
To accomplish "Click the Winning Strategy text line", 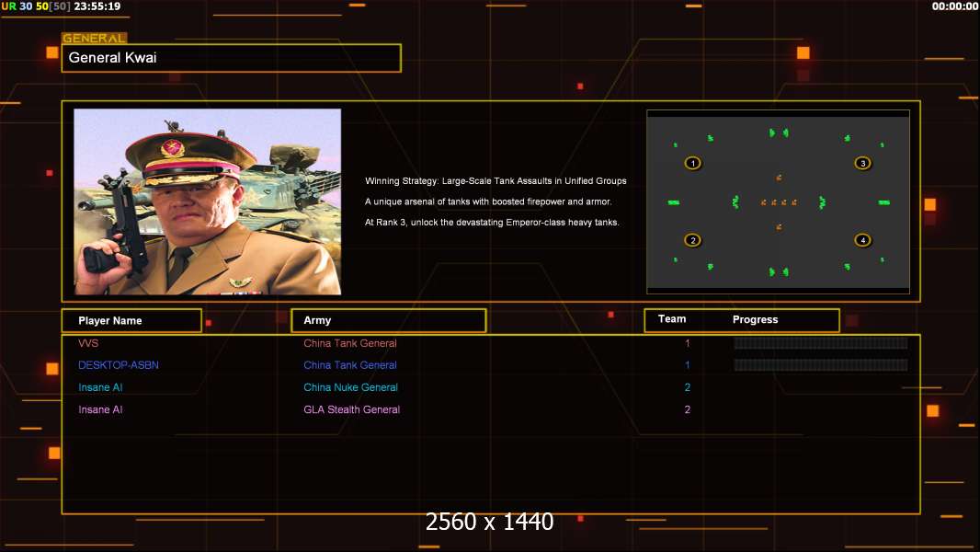I will point(496,180).
